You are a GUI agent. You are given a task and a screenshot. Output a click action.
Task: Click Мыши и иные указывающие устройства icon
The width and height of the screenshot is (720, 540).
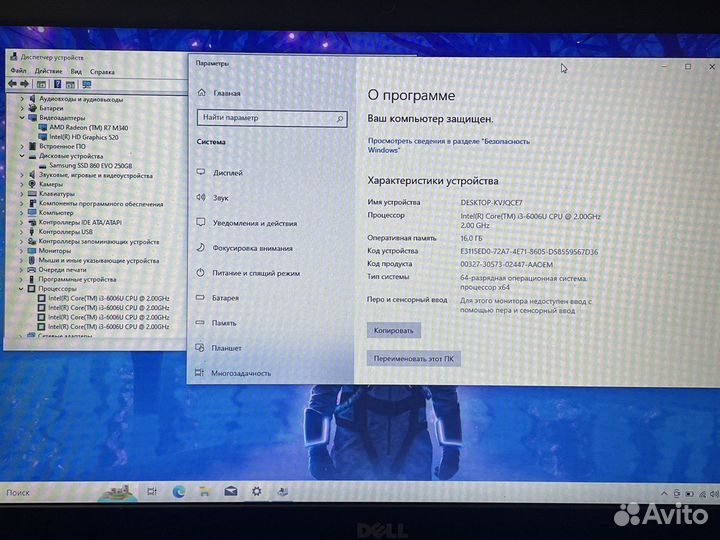click(x=32, y=260)
